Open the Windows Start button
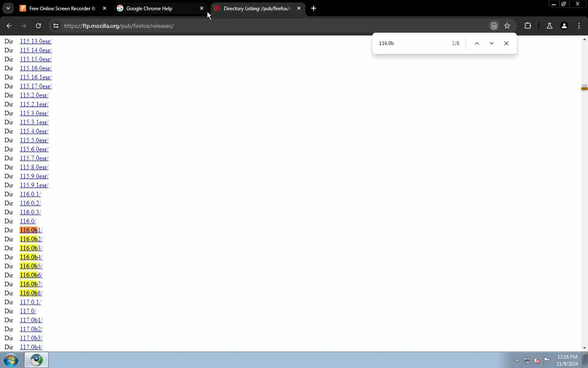The height and width of the screenshot is (368, 588). [11, 360]
